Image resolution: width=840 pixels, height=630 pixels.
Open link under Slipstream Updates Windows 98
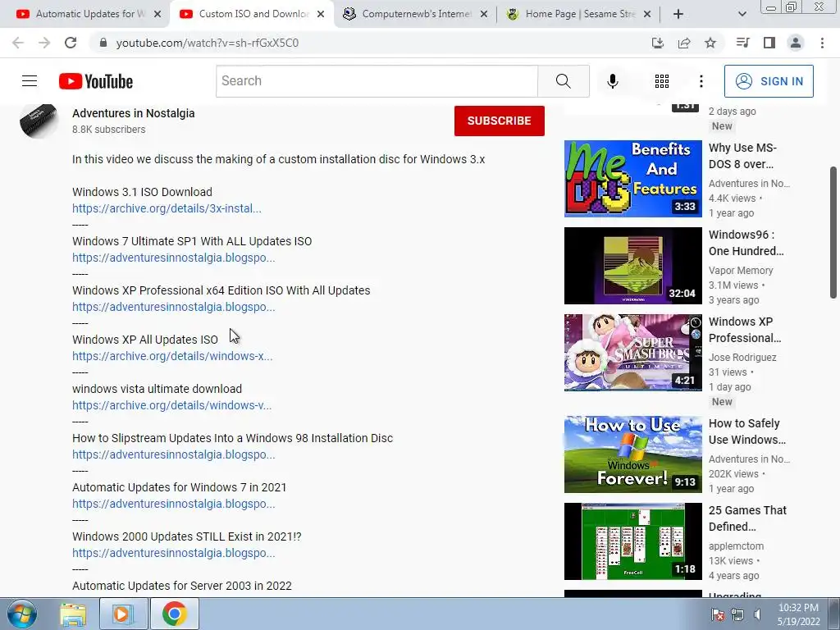pos(174,454)
